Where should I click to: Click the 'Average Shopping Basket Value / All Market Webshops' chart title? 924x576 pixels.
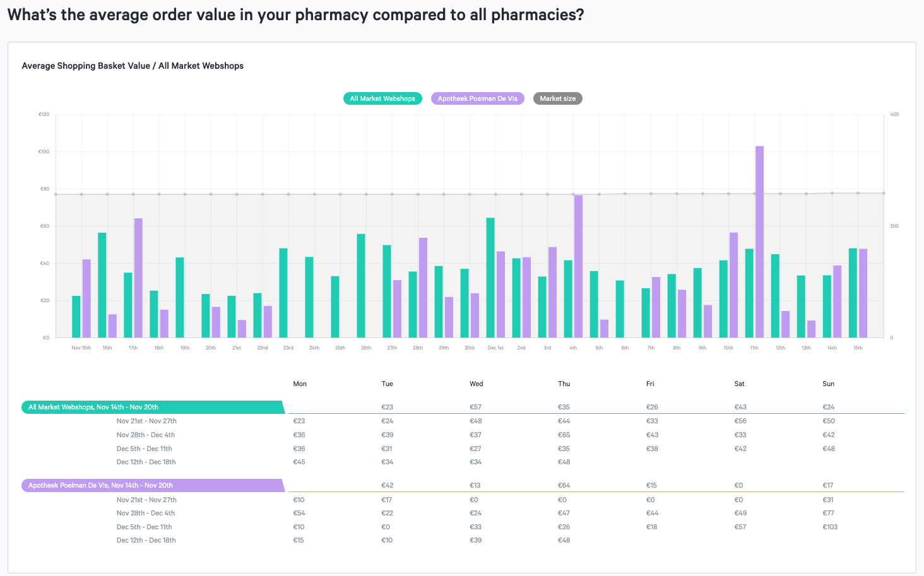click(x=133, y=66)
